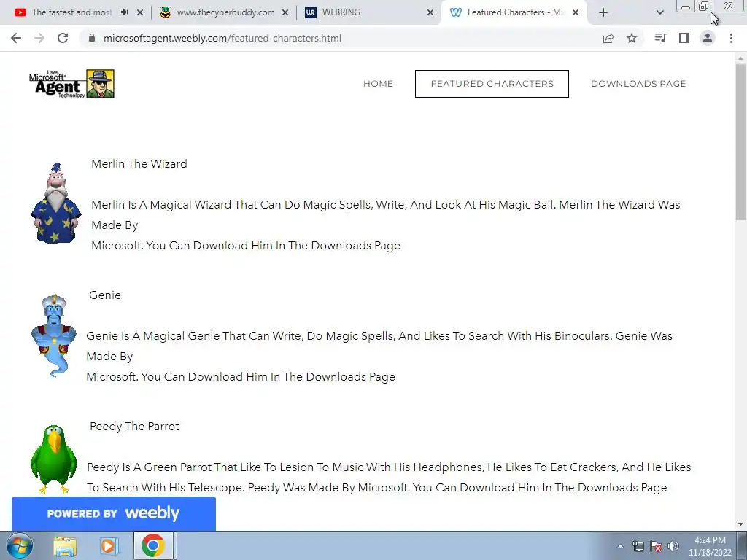Open a new browser tab
The width and height of the screenshot is (747, 560).
pyautogui.click(x=603, y=12)
